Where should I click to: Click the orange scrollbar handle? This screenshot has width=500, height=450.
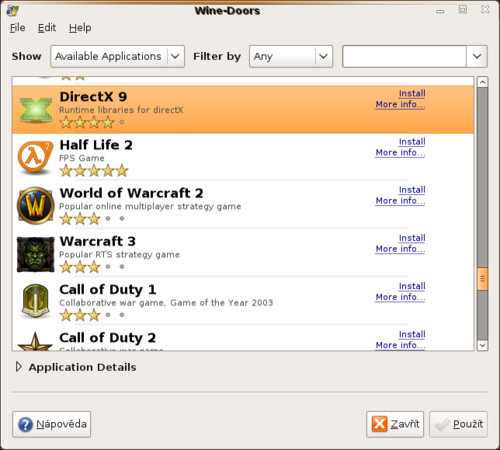pos(482,279)
